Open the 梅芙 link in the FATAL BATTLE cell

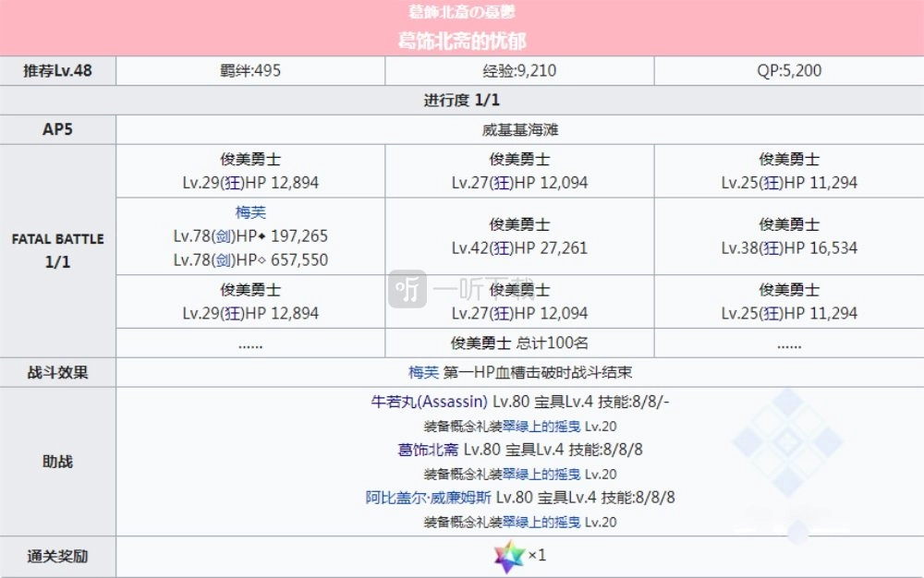click(250, 211)
